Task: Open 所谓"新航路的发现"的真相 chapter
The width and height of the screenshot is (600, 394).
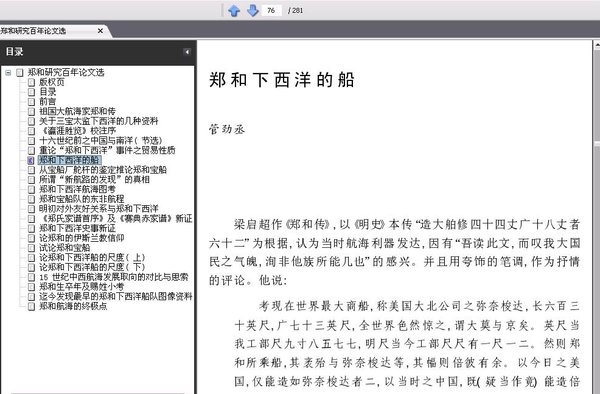Action: [x=94, y=179]
